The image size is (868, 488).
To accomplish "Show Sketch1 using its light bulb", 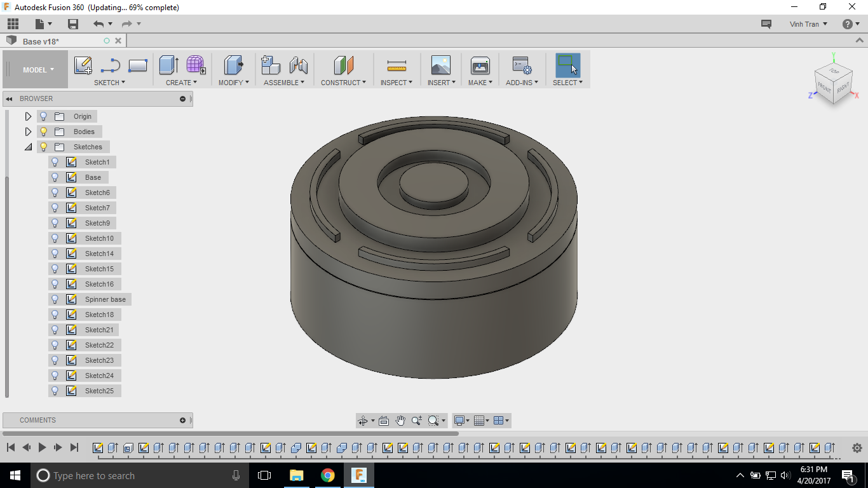I will (55, 162).
